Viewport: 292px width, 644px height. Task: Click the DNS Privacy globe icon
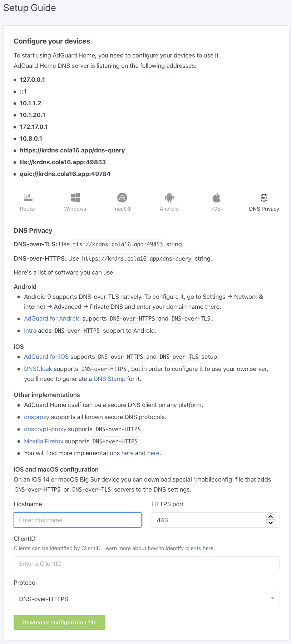[x=264, y=197]
